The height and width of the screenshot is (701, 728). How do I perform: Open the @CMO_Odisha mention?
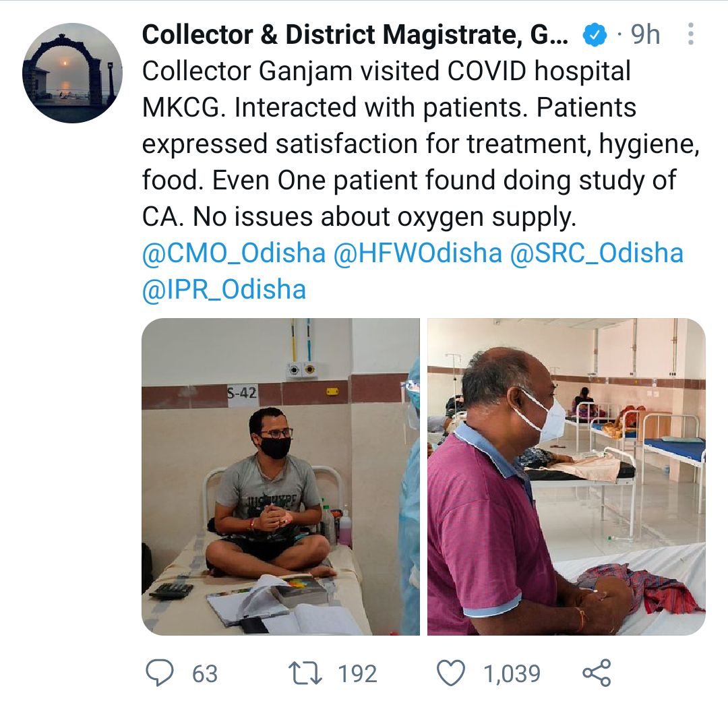pos(233,253)
